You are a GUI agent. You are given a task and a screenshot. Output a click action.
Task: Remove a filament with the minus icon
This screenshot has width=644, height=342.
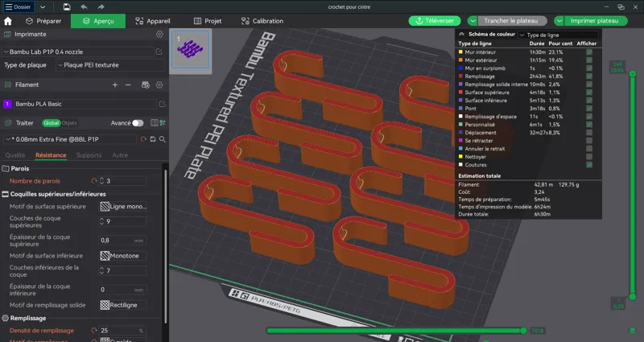point(128,84)
